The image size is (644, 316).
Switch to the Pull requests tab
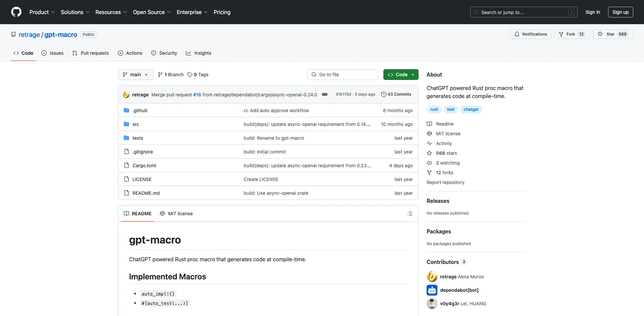pyautogui.click(x=91, y=53)
